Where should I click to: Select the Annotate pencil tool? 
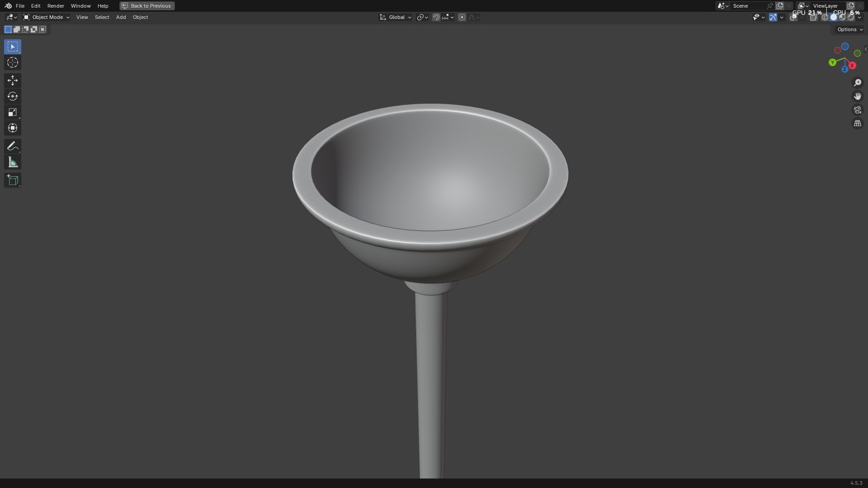coord(13,146)
